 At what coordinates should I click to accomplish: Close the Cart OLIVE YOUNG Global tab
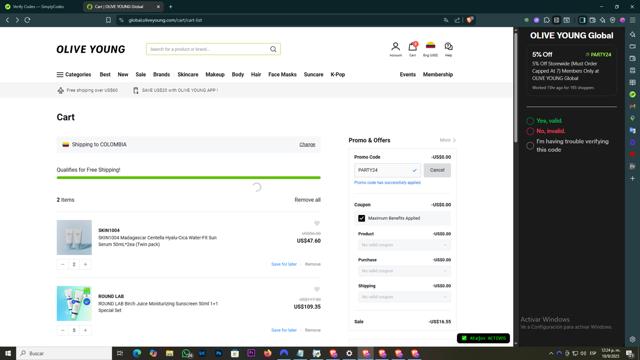[158, 7]
